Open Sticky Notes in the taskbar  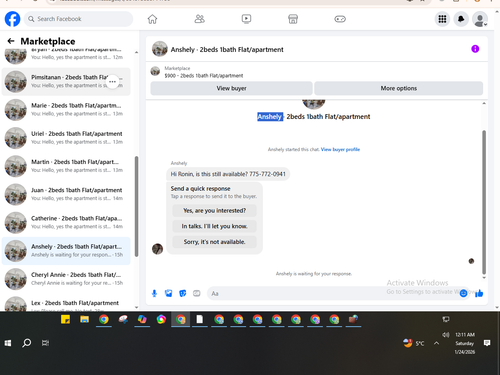(x=65, y=319)
